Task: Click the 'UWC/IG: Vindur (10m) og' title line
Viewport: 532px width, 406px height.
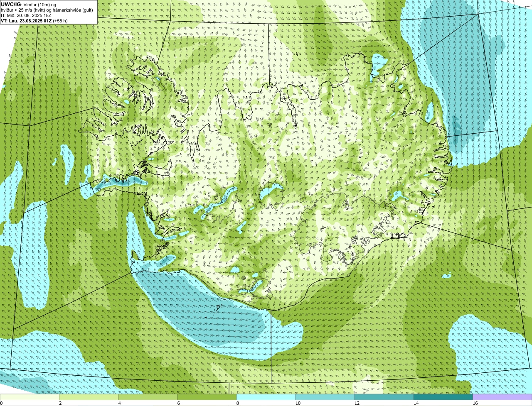Action: tap(29, 5)
